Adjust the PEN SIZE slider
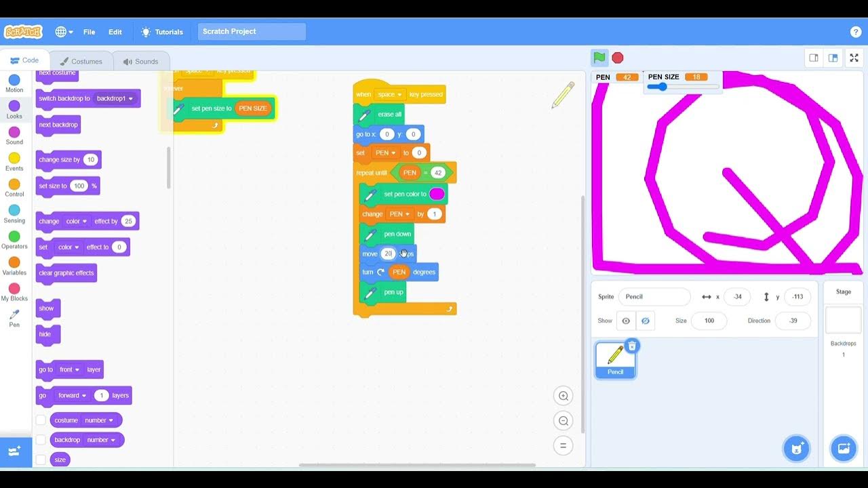 click(x=682, y=87)
